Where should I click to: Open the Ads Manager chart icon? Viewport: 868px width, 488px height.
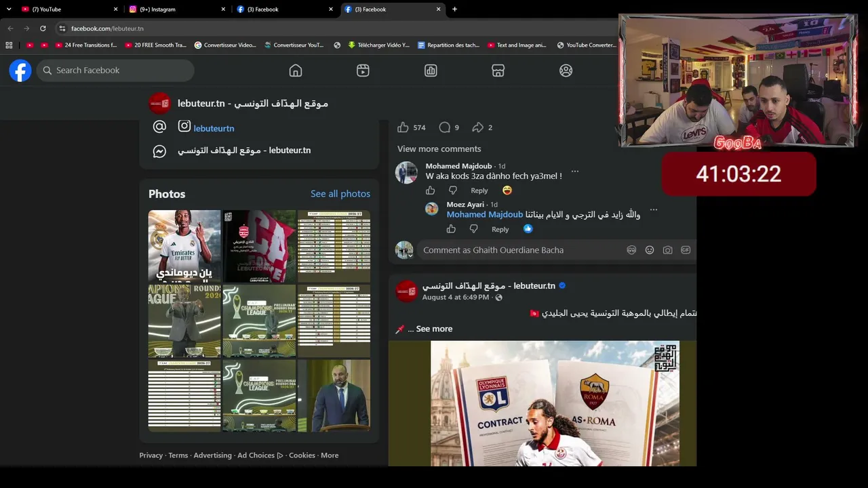[431, 70]
